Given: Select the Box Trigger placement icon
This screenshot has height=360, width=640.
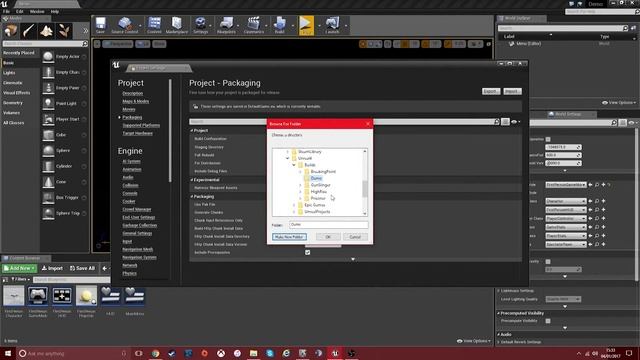Looking at the screenshot, I should tap(48, 198).
